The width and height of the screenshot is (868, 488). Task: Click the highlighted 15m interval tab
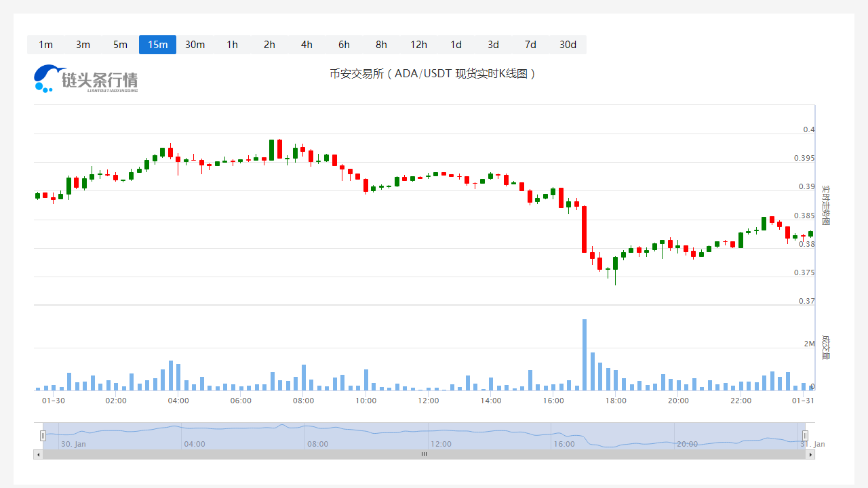(x=157, y=45)
